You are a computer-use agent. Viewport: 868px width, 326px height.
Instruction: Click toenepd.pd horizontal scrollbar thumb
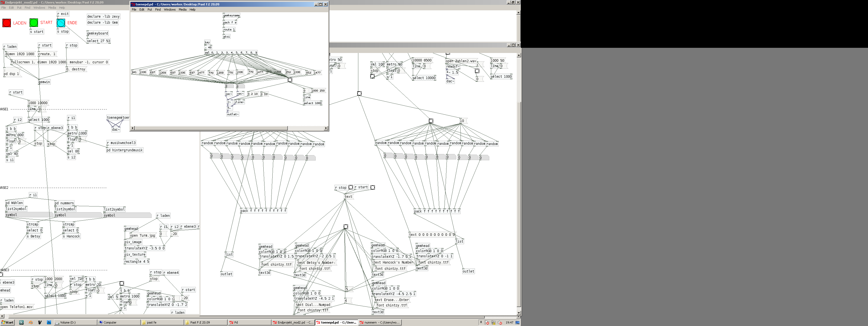(x=211, y=128)
